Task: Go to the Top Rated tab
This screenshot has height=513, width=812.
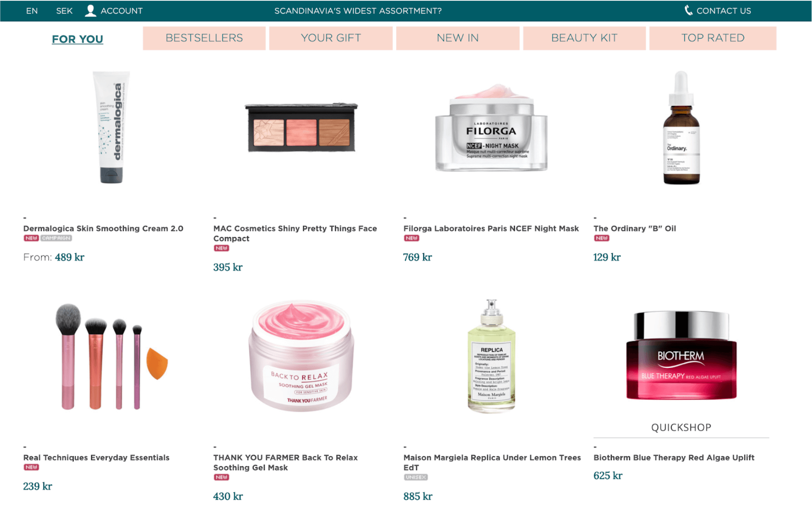Action: coord(713,38)
